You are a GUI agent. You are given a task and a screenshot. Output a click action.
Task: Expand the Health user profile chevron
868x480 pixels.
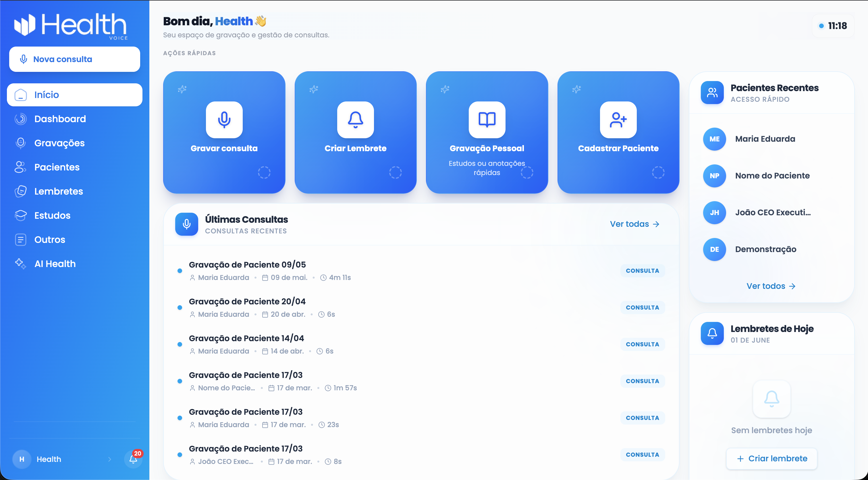pos(109,459)
